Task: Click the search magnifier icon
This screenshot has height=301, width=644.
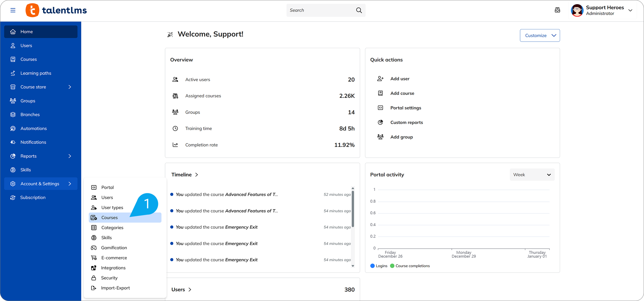Action: [359, 10]
